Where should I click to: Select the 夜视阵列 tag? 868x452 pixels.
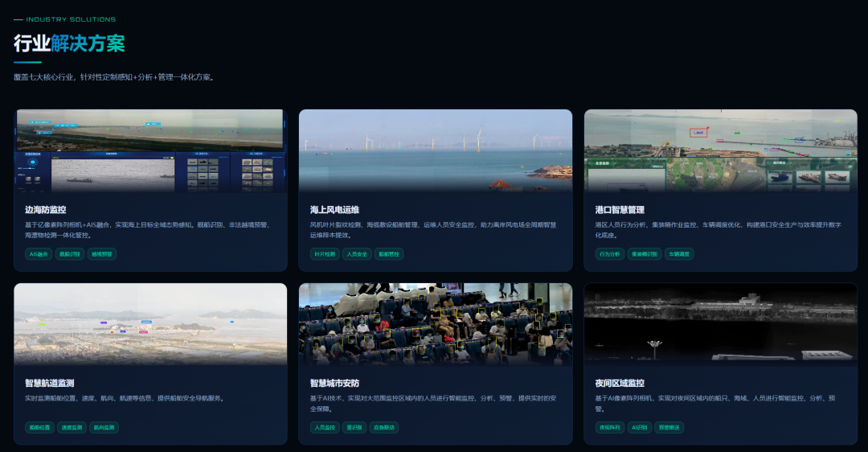pos(609,428)
